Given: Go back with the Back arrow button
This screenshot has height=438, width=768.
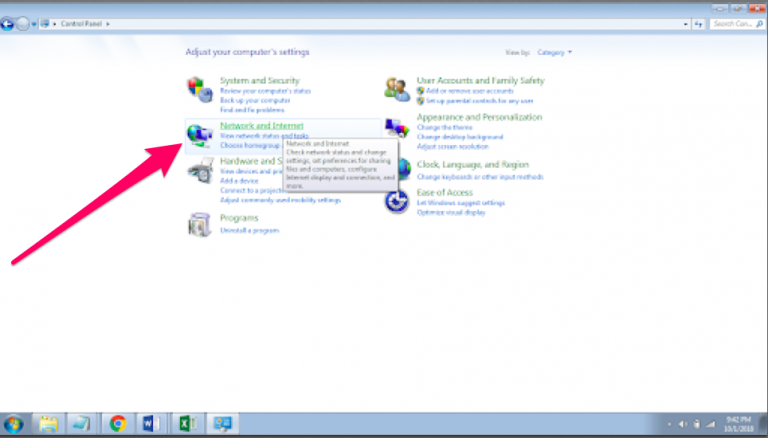Looking at the screenshot, I should click(x=7, y=24).
